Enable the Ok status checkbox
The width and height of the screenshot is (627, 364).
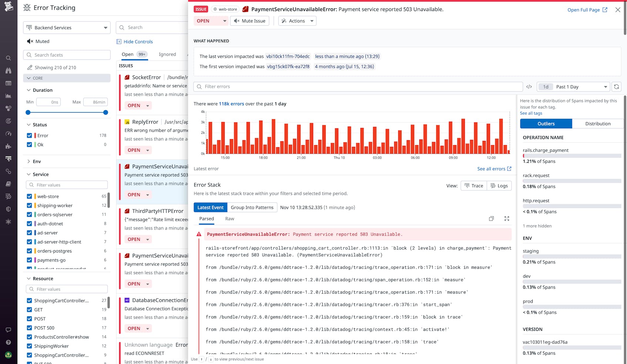point(29,145)
